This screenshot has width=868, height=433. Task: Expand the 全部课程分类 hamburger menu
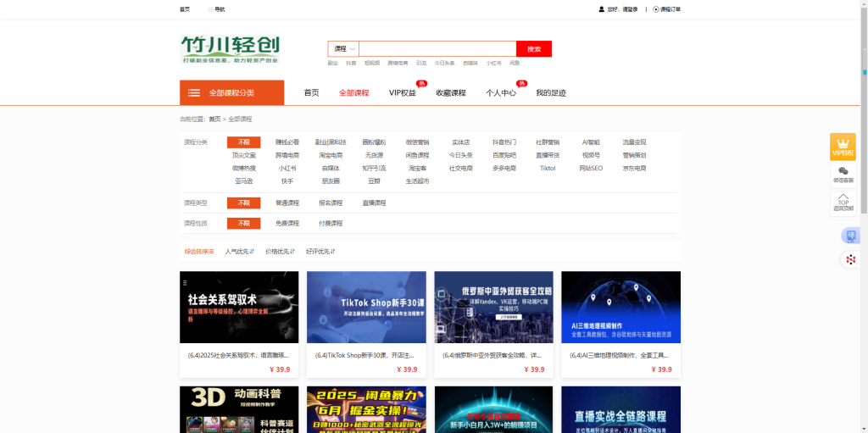[x=232, y=92]
